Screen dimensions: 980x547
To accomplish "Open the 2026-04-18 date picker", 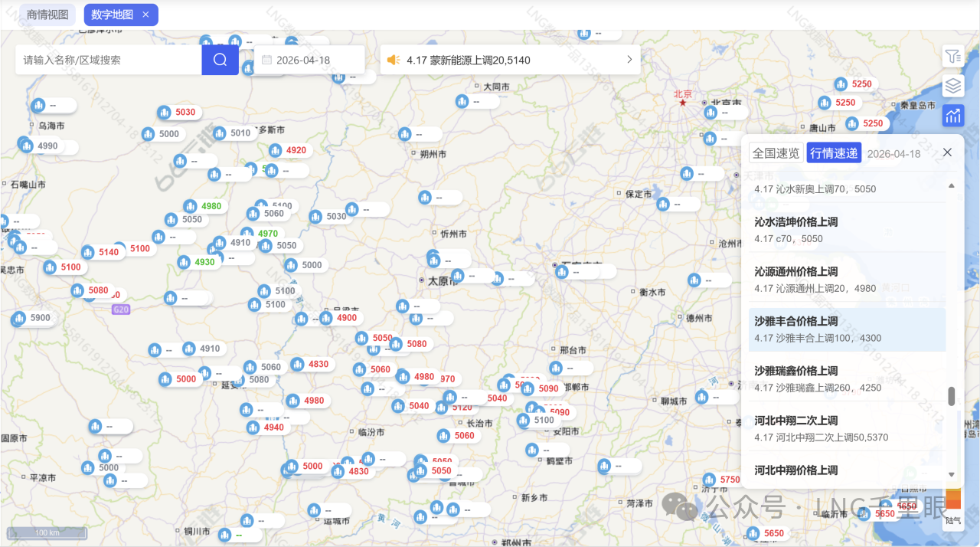I will pyautogui.click(x=309, y=60).
